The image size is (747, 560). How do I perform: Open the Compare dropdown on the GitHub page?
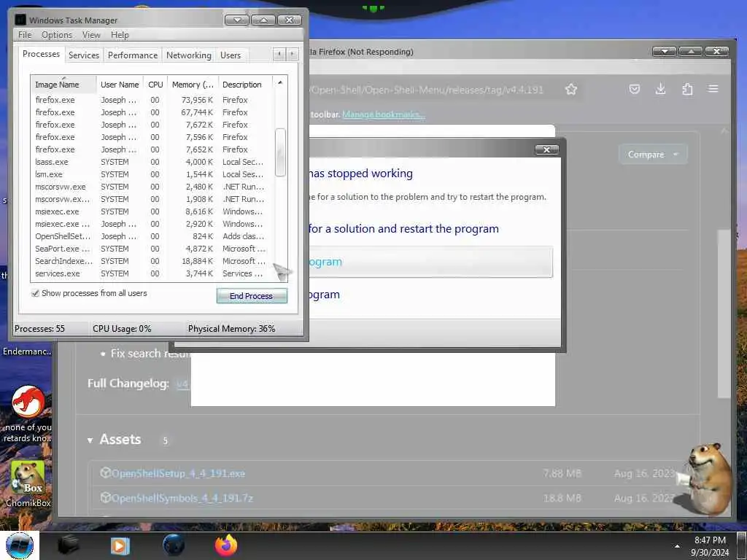click(653, 155)
